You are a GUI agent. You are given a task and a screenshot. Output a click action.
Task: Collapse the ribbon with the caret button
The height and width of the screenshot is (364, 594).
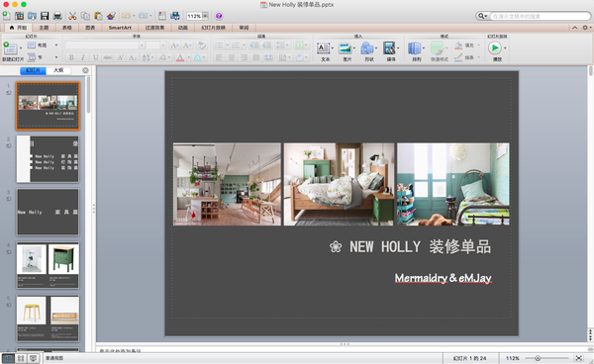pyautogui.click(x=574, y=28)
